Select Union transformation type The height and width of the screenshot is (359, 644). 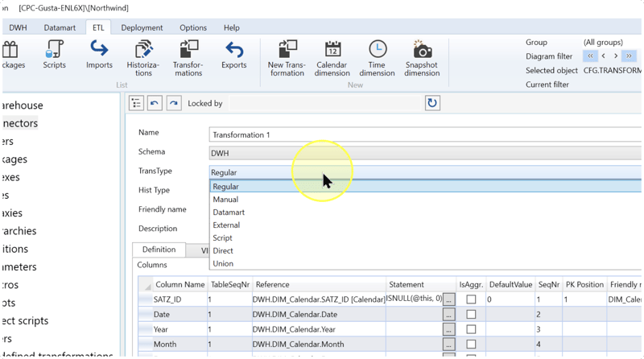(426, 264)
